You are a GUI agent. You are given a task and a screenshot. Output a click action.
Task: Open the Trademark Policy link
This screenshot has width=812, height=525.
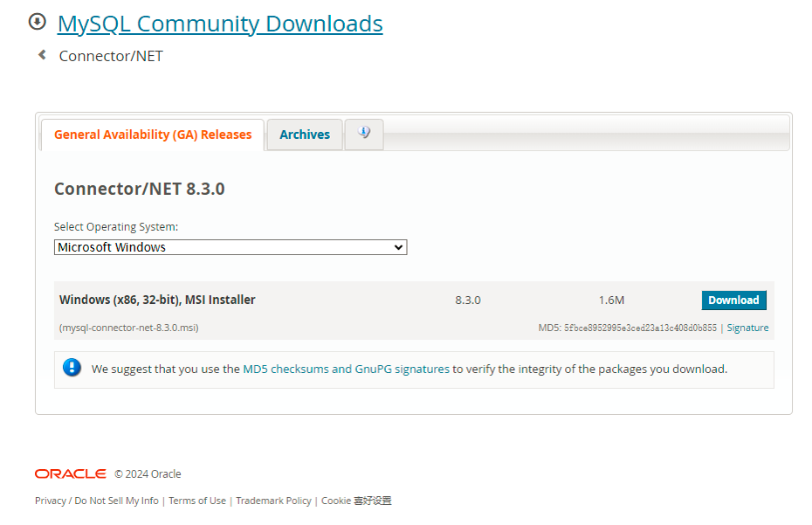[273, 501]
